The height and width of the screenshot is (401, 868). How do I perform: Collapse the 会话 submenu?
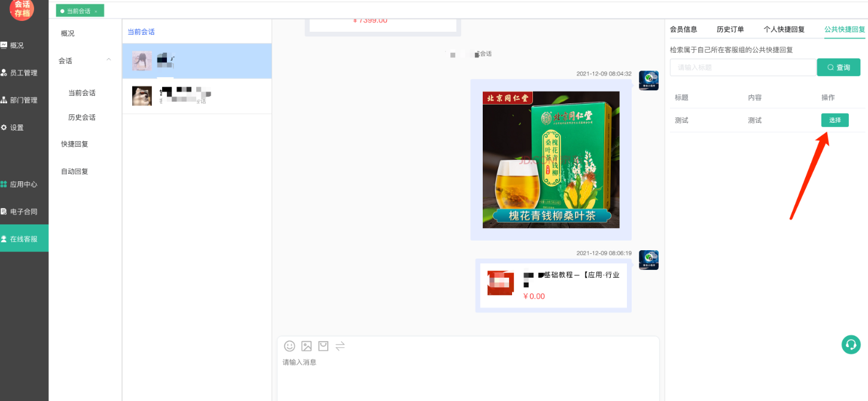pyautogui.click(x=108, y=60)
